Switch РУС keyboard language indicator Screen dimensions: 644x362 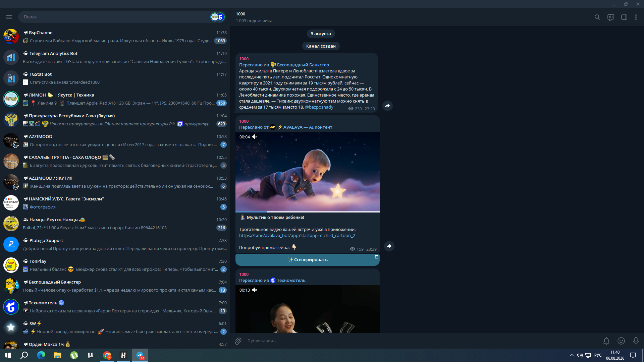coord(598,355)
